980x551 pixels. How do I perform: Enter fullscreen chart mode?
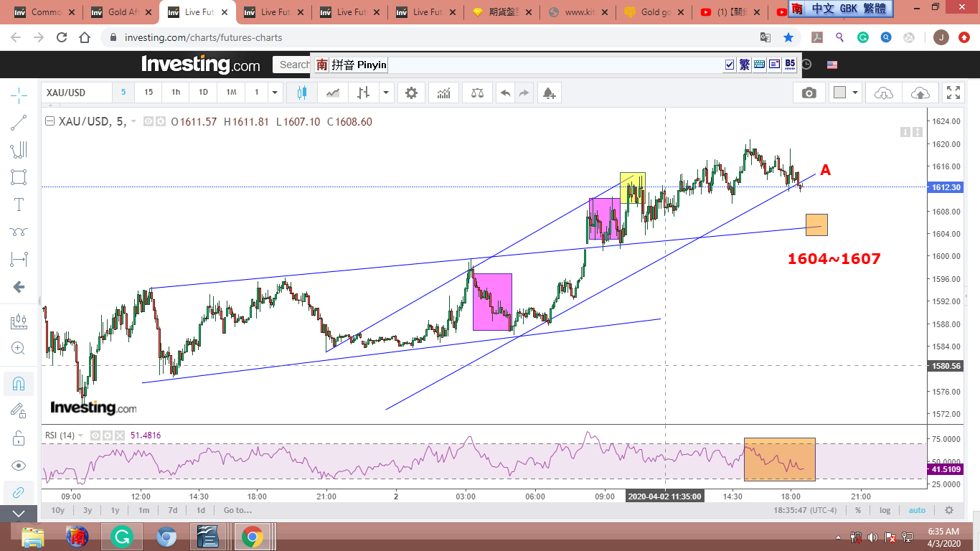[953, 93]
